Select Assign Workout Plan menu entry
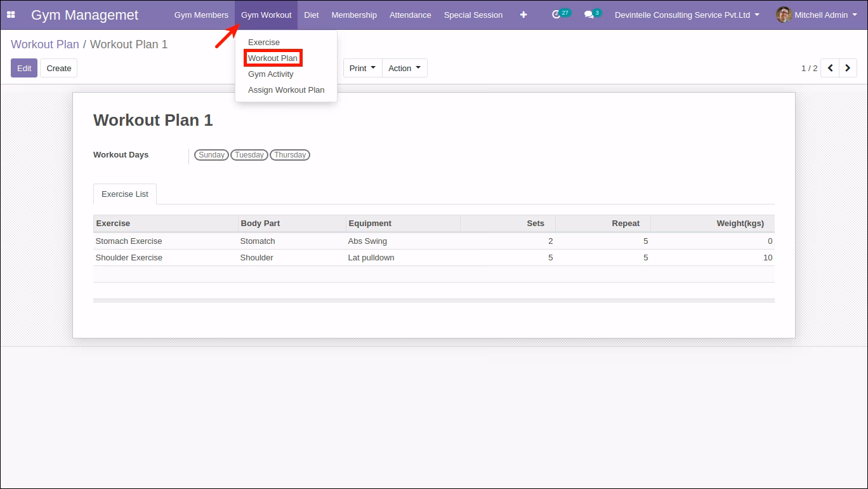Image resolution: width=868 pixels, height=489 pixels. 286,90
